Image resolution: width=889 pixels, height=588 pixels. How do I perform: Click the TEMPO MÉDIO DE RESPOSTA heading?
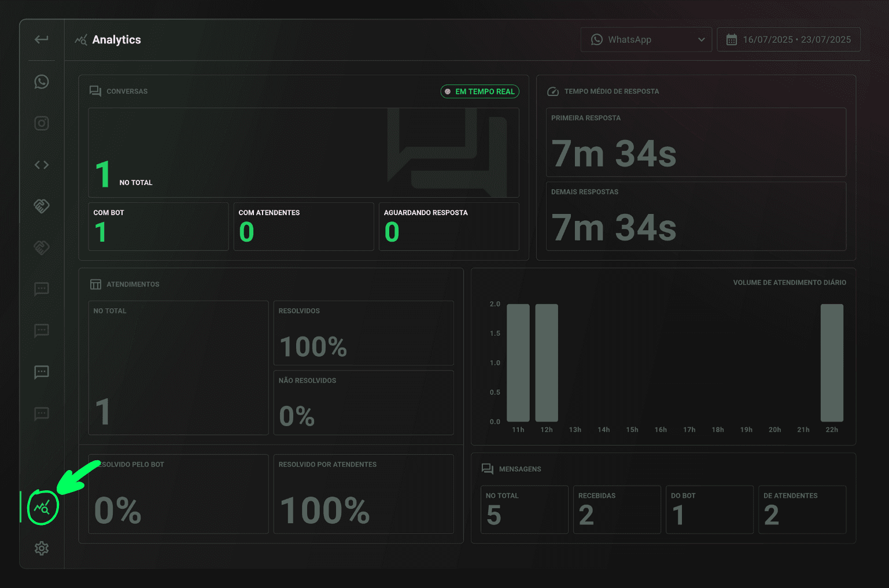point(611,91)
